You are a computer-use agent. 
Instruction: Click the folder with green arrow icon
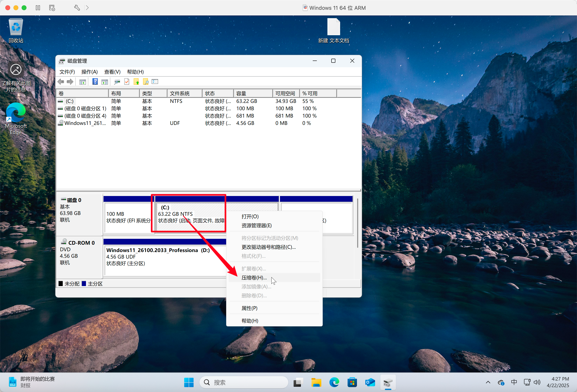click(136, 82)
